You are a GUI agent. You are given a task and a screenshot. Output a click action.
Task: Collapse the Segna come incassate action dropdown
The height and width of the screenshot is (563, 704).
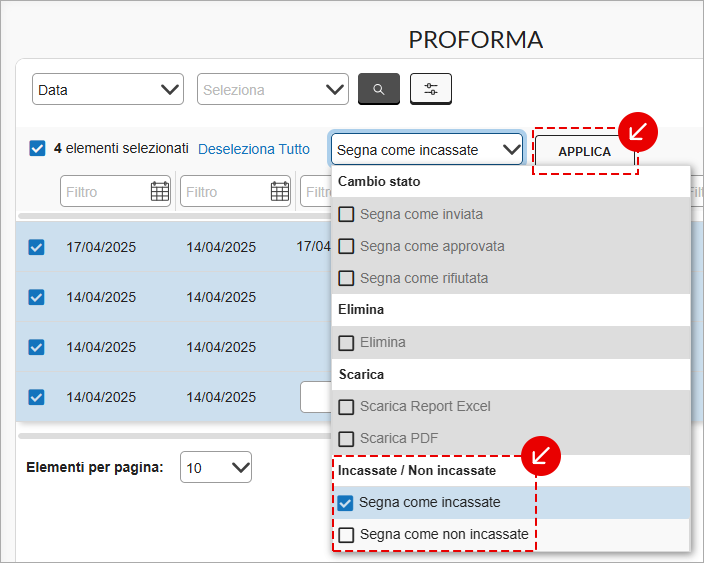(427, 149)
